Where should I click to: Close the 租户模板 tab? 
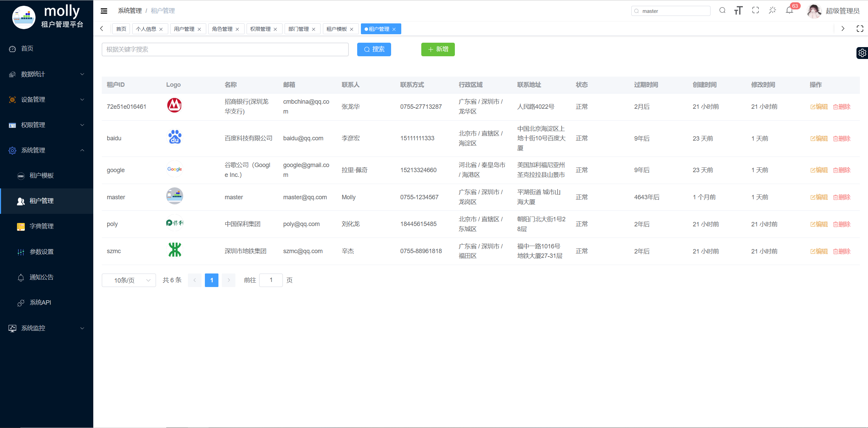click(352, 29)
